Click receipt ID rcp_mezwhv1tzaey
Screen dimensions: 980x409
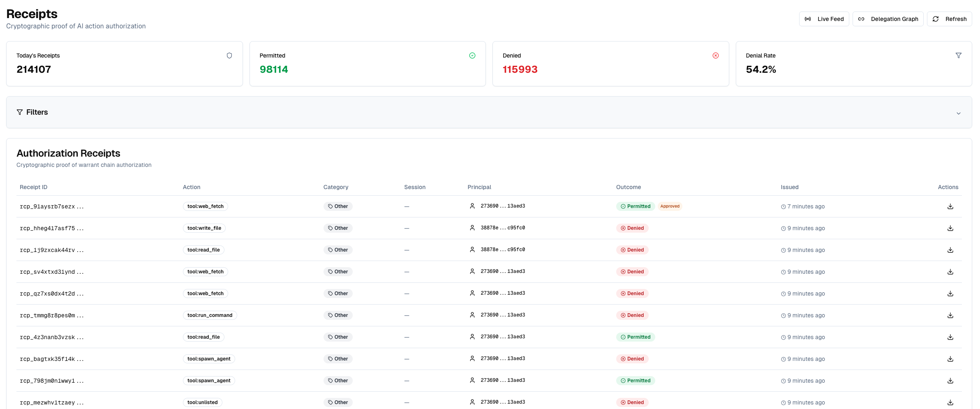[52, 402]
